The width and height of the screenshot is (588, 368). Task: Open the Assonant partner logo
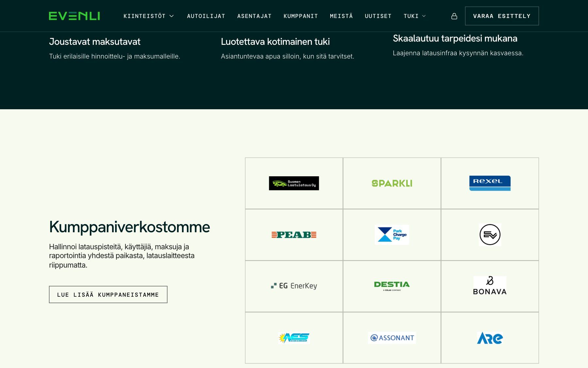tap(392, 338)
